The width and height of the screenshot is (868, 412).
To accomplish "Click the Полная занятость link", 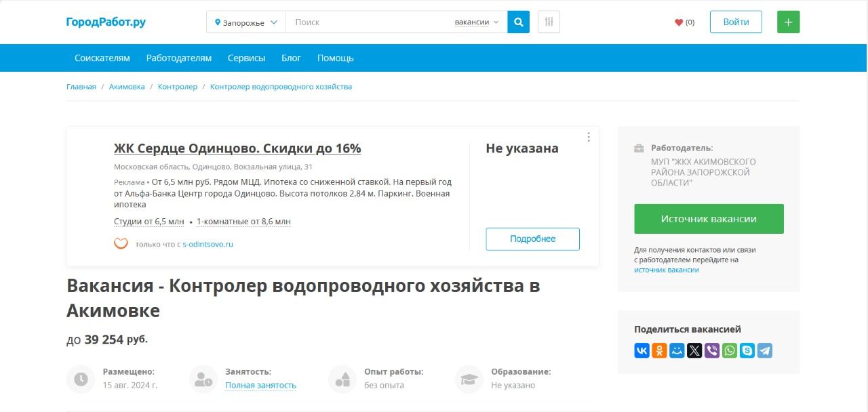I will click(260, 386).
